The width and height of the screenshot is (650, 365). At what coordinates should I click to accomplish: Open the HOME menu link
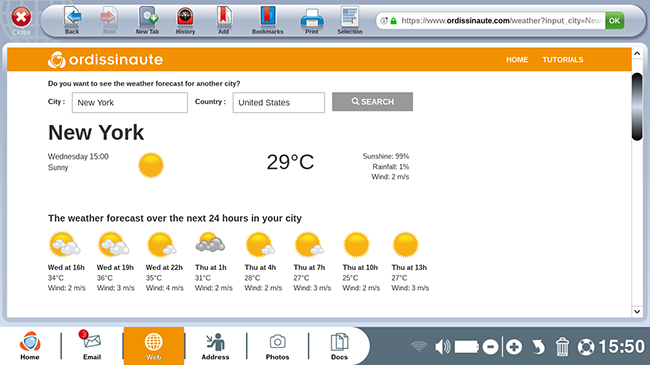coord(517,60)
